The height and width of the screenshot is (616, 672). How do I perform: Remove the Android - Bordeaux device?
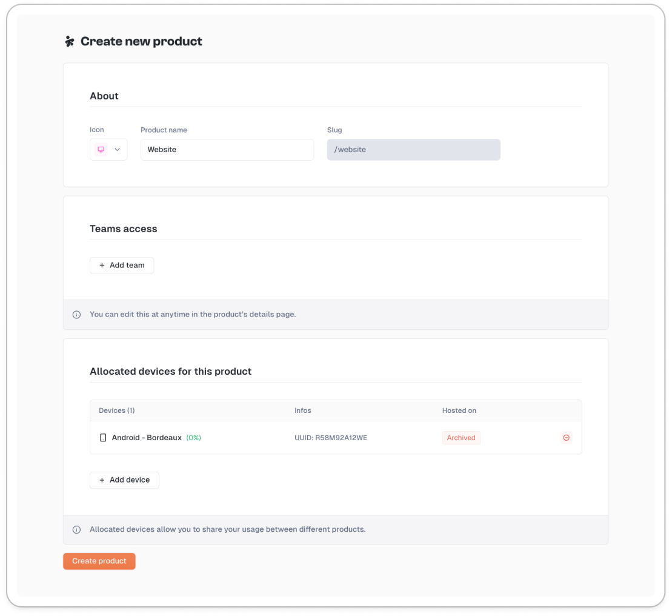tap(566, 438)
